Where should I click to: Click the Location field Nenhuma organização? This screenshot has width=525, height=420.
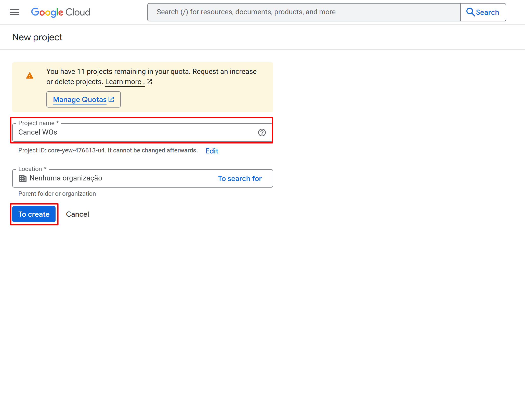point(102,178)
